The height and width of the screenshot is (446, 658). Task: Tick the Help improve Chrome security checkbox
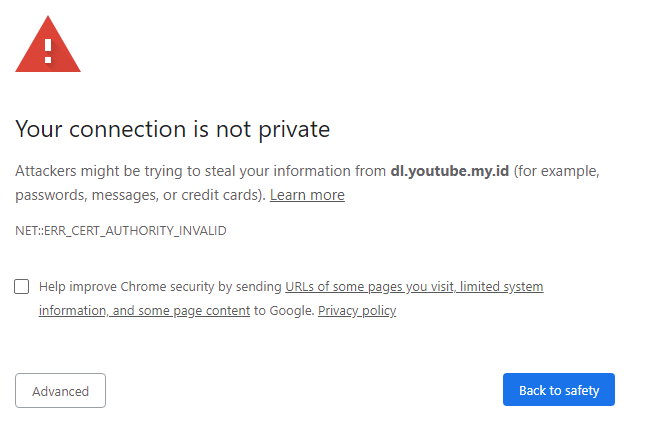[x=22, y=287]
